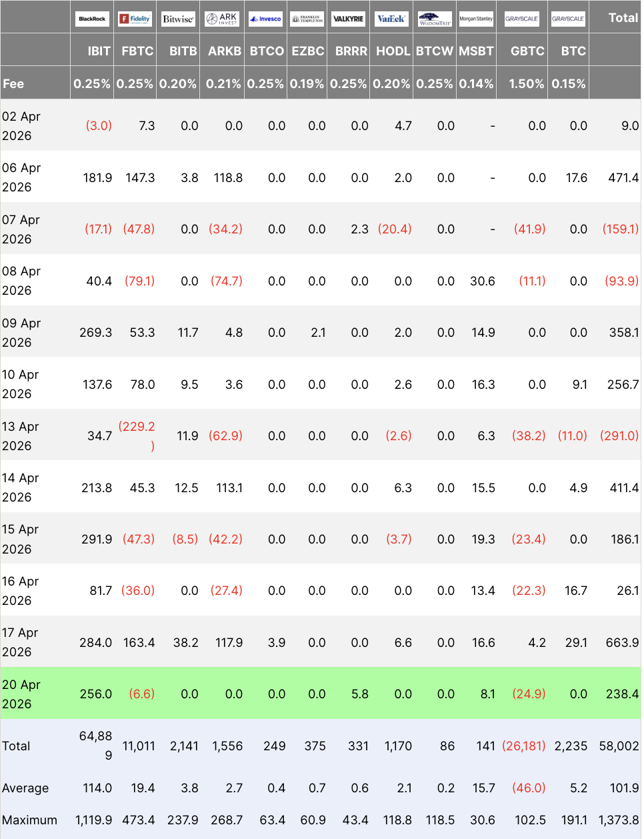Select the WisdomTree logo above BTCW
The height and width of the screenshot is (839, 644).
tap(434, 18)
